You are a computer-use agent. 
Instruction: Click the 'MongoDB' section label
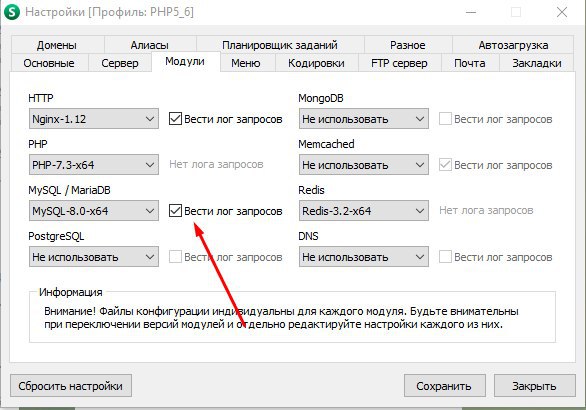321,98
